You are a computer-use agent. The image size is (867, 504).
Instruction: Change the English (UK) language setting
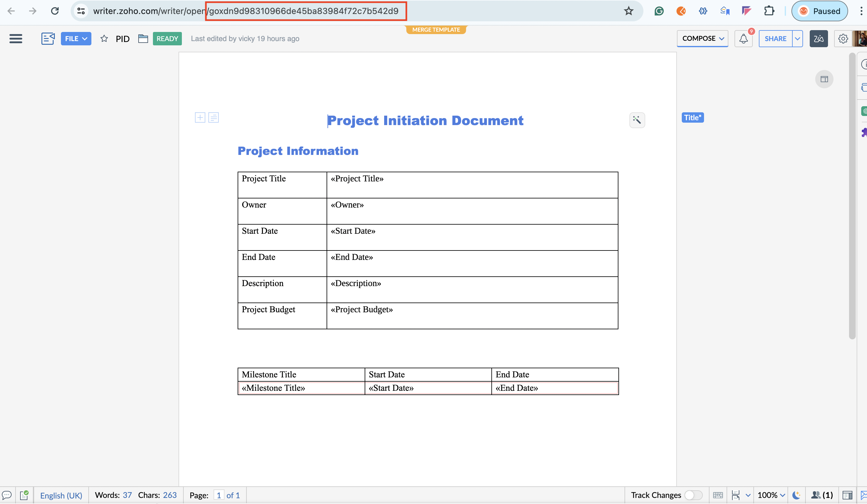point(61,495)
